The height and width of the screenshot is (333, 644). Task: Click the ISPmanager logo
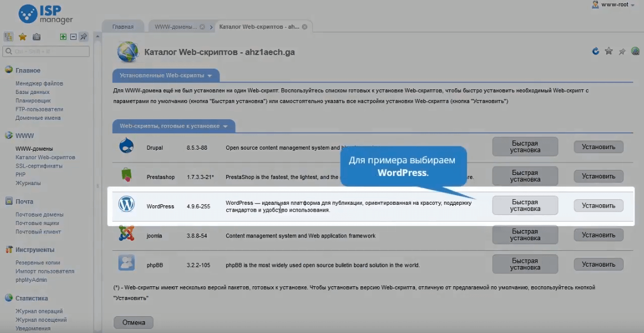(x=46, y=15)
